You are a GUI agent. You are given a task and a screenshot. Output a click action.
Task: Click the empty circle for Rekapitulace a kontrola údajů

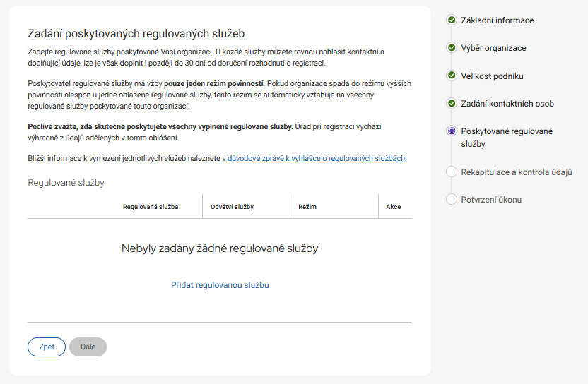(452, 172)
